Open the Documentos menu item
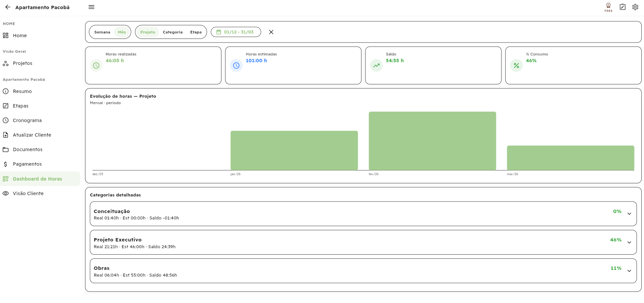Image resolution: width=644 pixels, height=303 pixels. pyautogui.click(x=27, y=149)
